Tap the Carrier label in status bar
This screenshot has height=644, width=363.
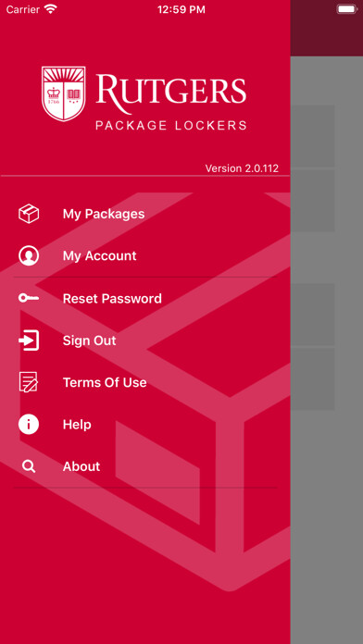point(23,9)
